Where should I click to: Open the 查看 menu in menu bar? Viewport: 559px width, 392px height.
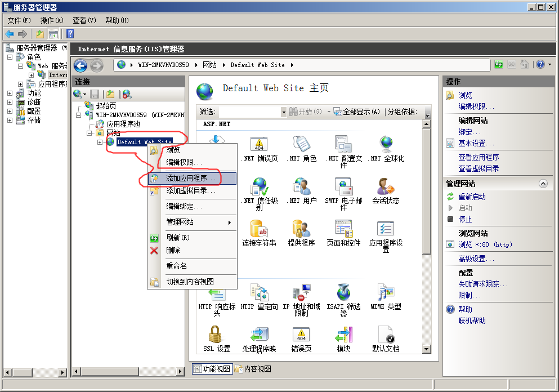click(83, 20)
